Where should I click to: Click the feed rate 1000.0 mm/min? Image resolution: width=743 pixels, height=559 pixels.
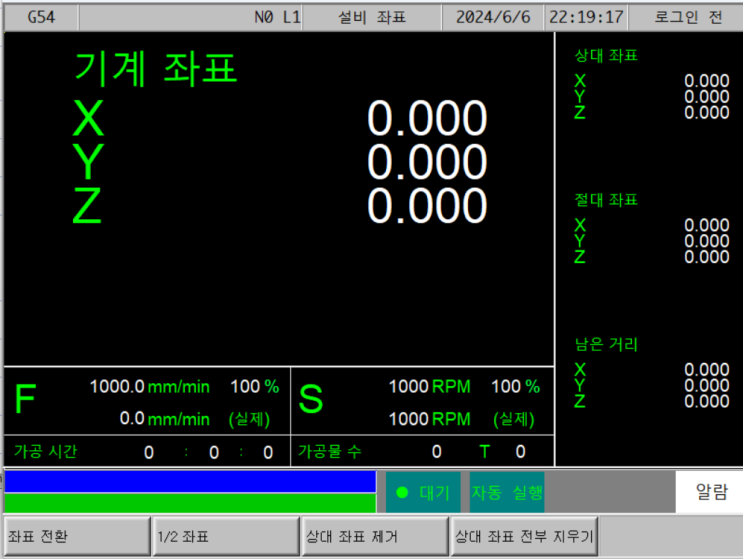pyautogui.click(x=150, y=387)
